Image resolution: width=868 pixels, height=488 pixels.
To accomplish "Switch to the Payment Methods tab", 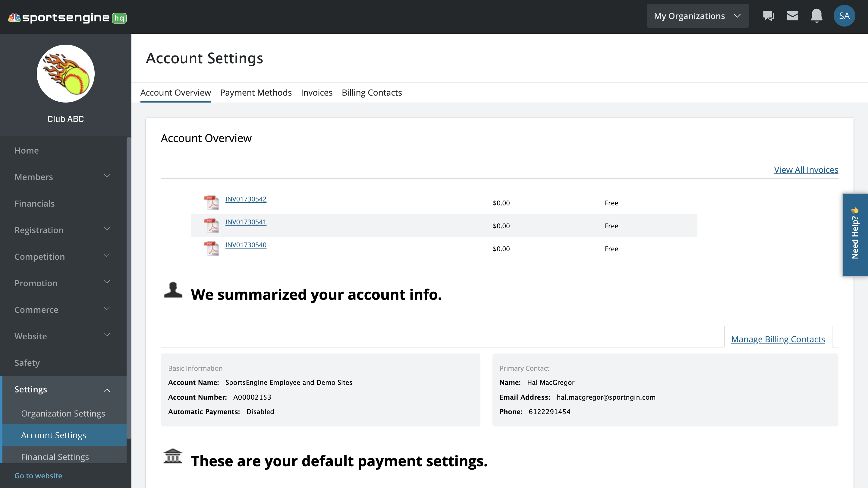I will [x=256, y=93].
